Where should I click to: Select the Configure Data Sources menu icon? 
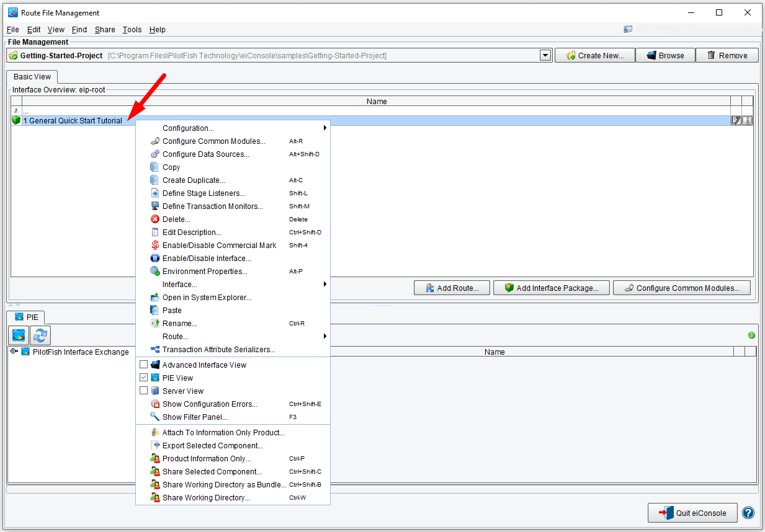tap(155, 154)
